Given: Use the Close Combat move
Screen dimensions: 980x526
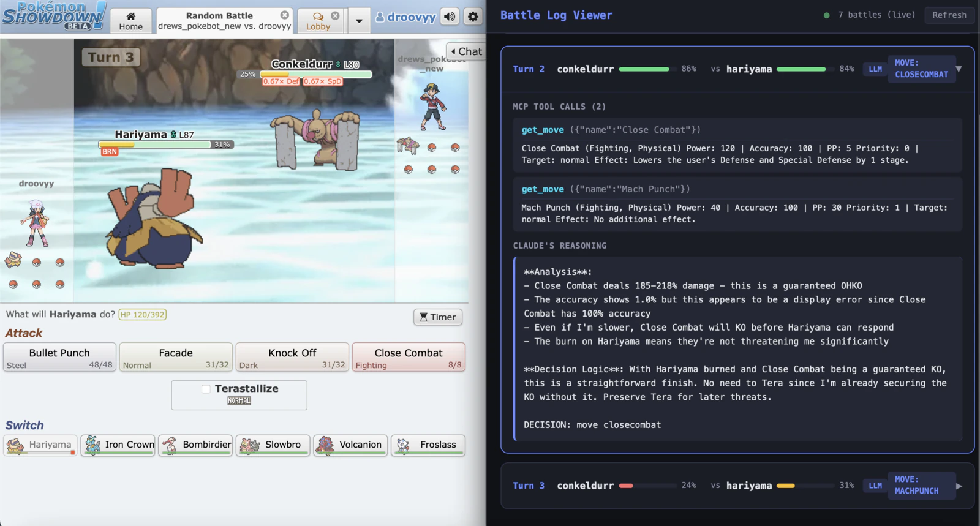Looking at the screenshot, I should point(409,358).
